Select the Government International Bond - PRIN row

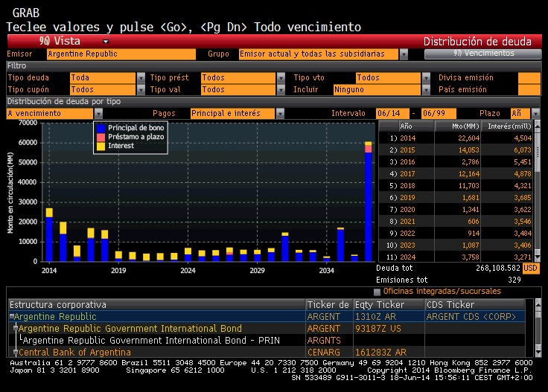coord(267,341)
